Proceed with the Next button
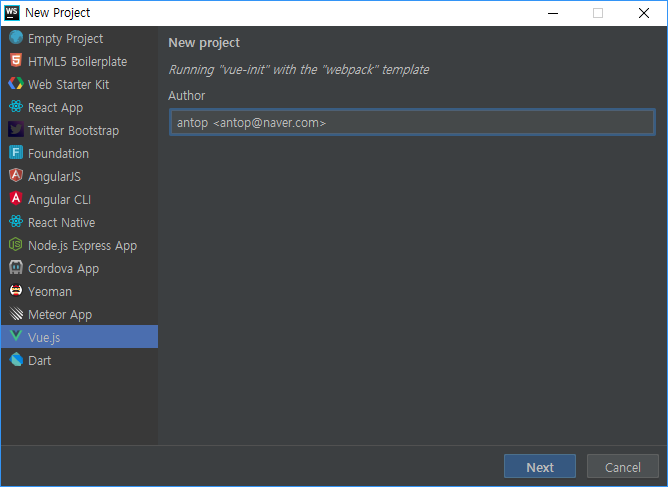This screenshot has width=668, height=487. pyautogui.click(x=540, y=467)
